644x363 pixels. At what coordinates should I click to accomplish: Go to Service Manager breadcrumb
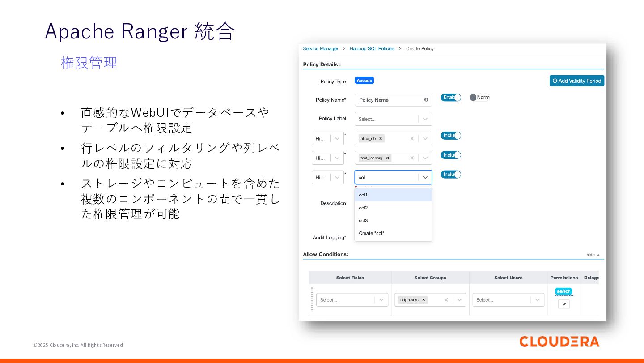pos(321,48)
